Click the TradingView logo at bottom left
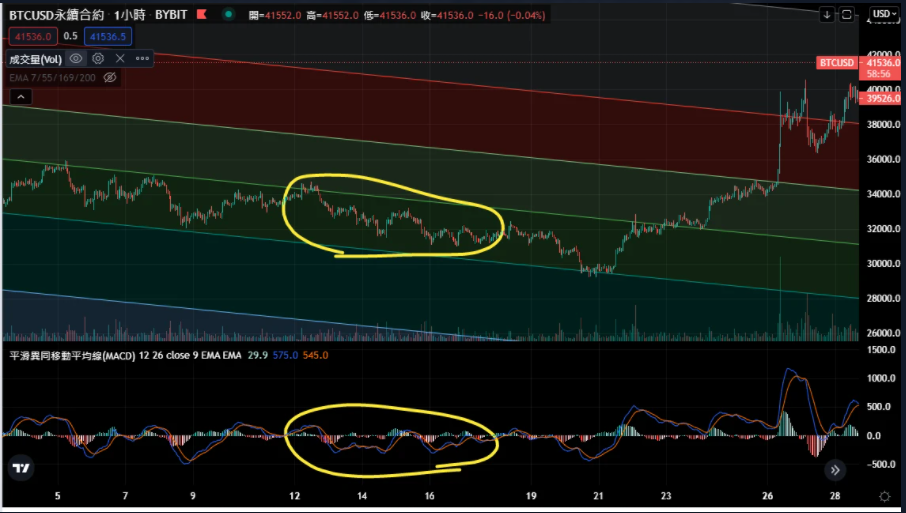This screenshot has width=906, height=513. (21, 468)
